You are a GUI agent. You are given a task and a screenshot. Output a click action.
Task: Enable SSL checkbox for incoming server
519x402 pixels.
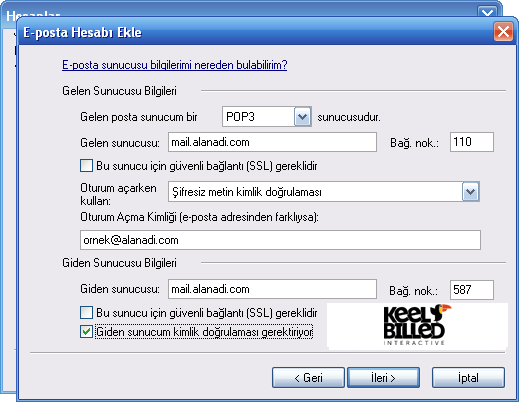86,166
